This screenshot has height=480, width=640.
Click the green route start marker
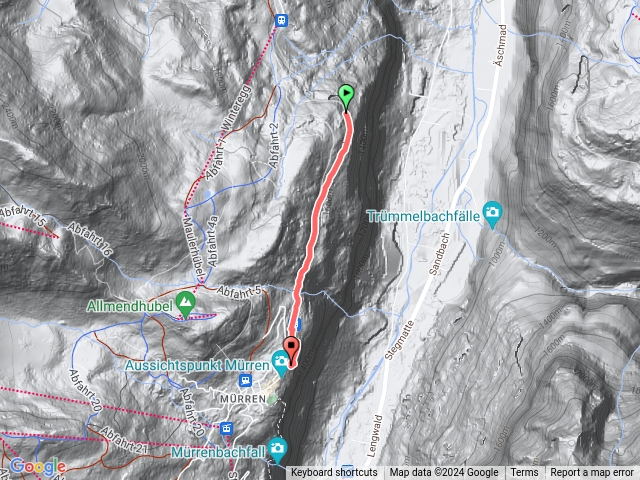click(x=346, y=97)
